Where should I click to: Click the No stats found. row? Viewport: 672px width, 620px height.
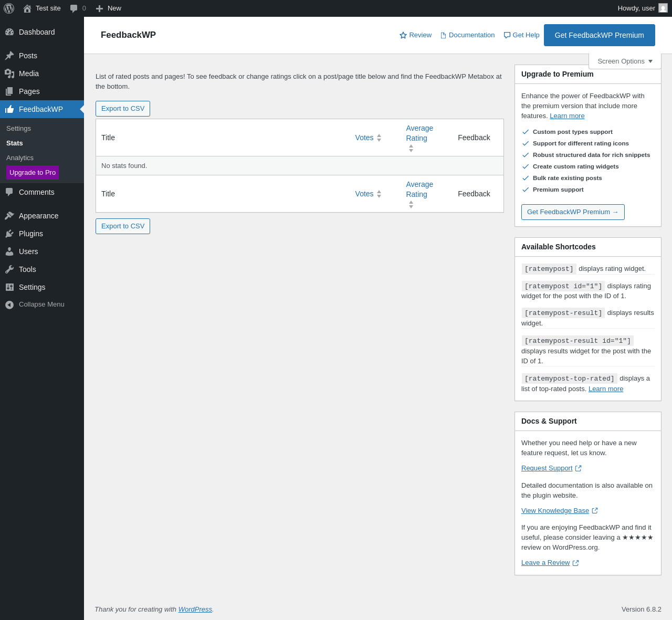tap(300, 166)
